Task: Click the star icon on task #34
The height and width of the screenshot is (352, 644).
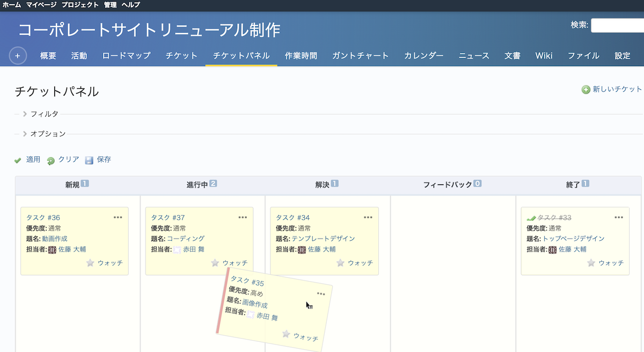Action: (x=340, y=263)
